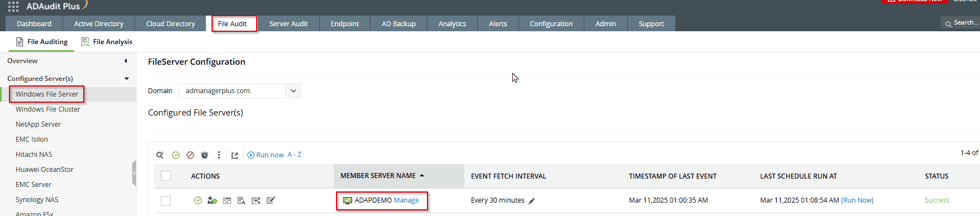980x216 pixels.
Task: Click the alarm clock schedule icon
Action: point(205,155)
